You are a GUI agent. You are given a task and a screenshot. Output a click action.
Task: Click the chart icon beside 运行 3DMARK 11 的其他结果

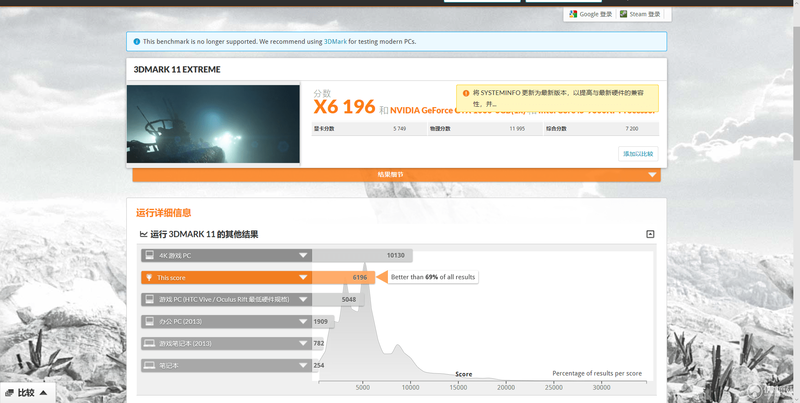[143, 234]
